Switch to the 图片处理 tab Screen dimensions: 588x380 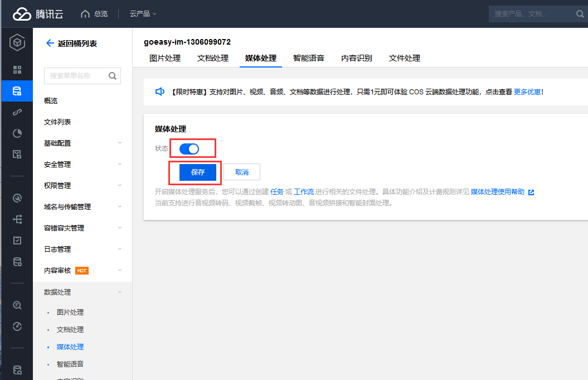point(165,58)
